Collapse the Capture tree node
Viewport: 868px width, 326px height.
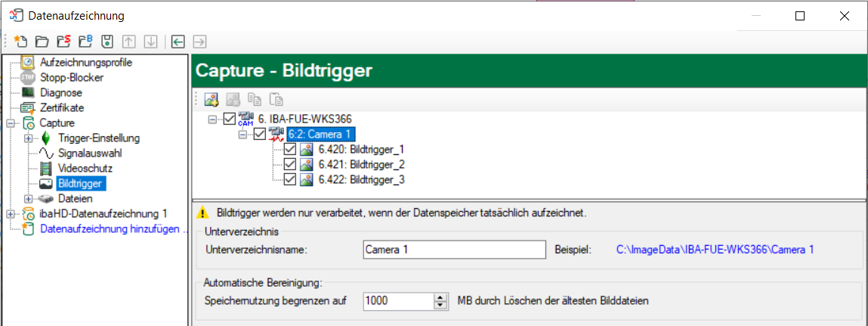11,123
